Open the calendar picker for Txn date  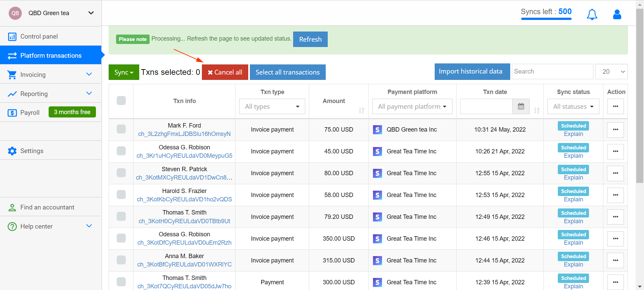pos(521,106)
